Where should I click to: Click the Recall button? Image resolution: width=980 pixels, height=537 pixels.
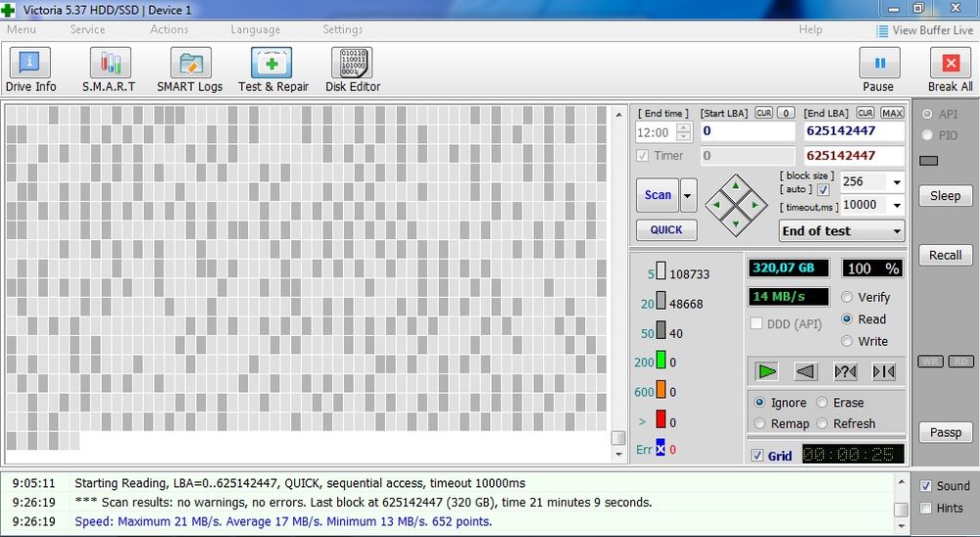point(945,255)
